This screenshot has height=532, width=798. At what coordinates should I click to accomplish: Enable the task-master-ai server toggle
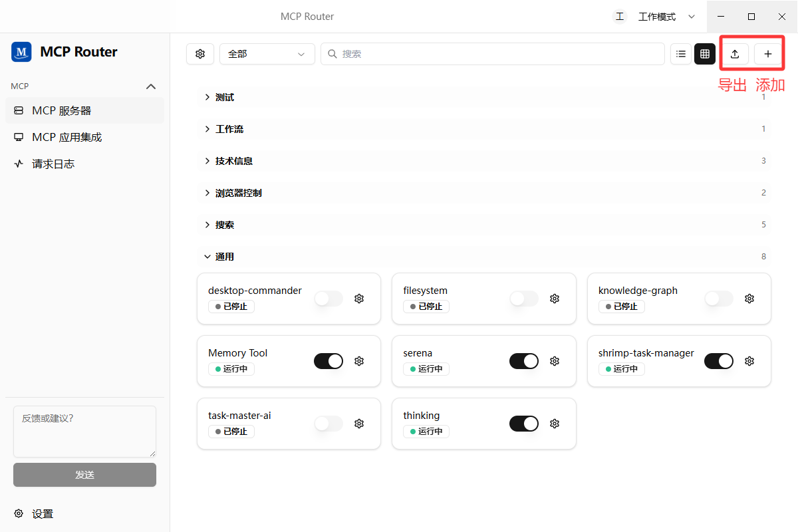pyautogui.click(x=329, y=424)
